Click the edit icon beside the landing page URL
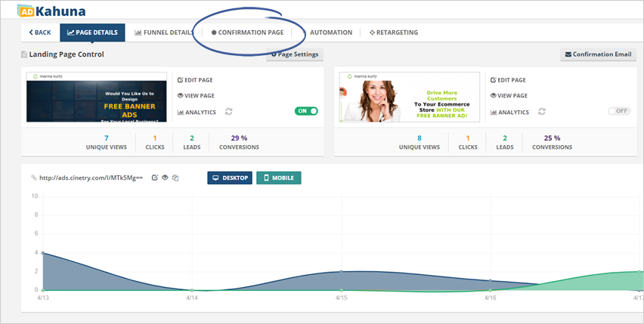The width and height of the screenshot is (644, 324). (x=155, y=177)
